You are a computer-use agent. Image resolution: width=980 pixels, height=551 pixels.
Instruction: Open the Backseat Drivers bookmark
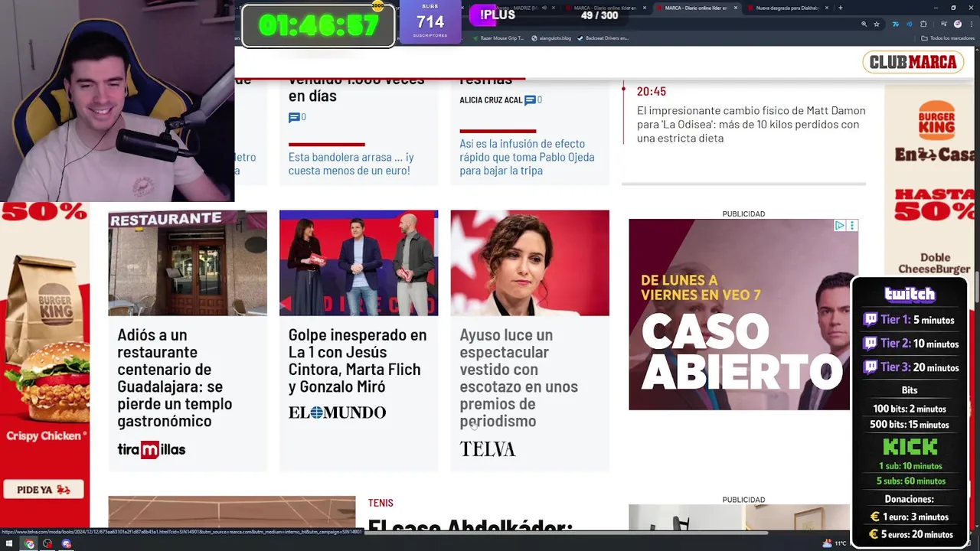603,38
